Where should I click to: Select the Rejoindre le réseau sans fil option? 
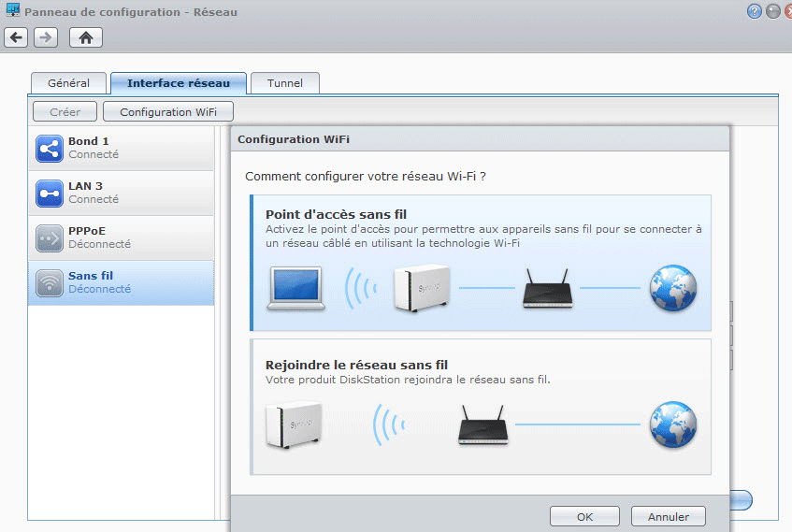(481, 407)
